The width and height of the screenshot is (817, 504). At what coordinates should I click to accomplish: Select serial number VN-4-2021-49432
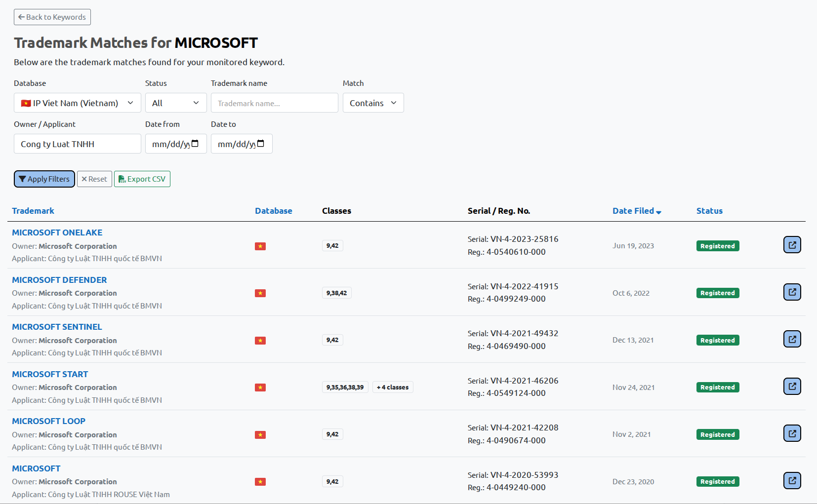pyautogui.click(x=524, y=333)
